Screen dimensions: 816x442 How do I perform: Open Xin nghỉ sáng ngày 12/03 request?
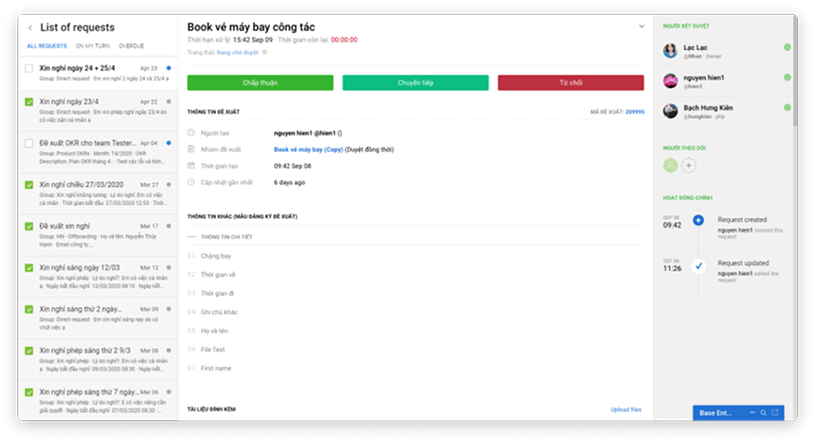pos(99,277)
